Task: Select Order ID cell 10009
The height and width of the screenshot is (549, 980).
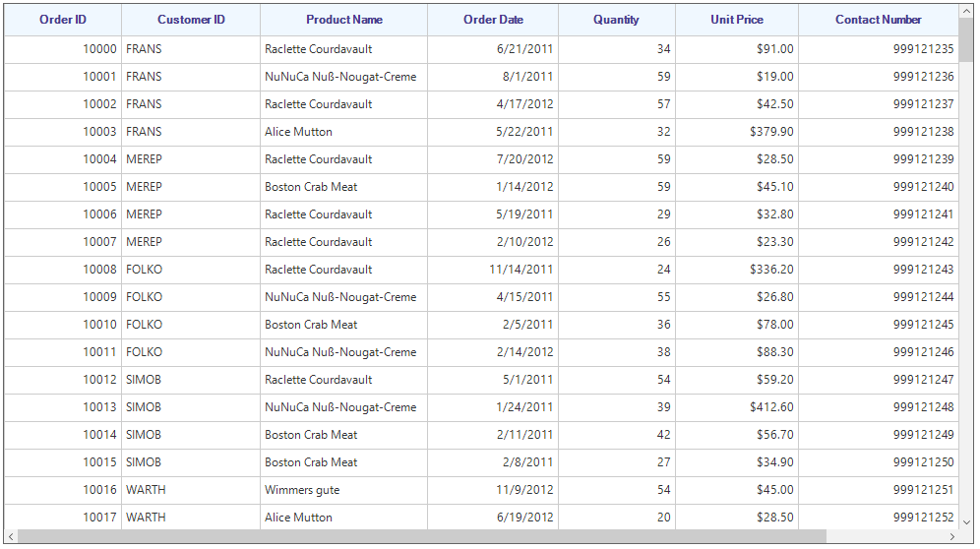Action: (x=63, y=296)
